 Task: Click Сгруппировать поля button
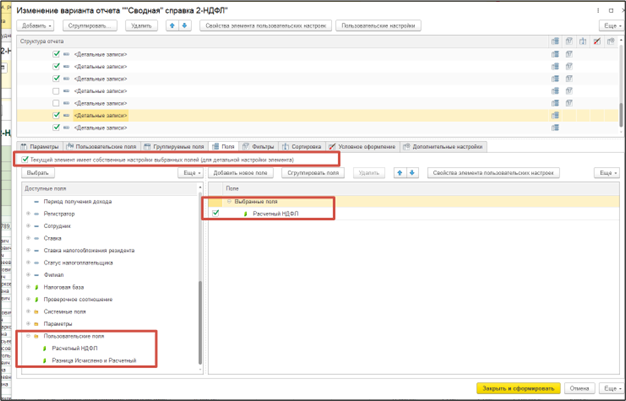click(313, 173)
